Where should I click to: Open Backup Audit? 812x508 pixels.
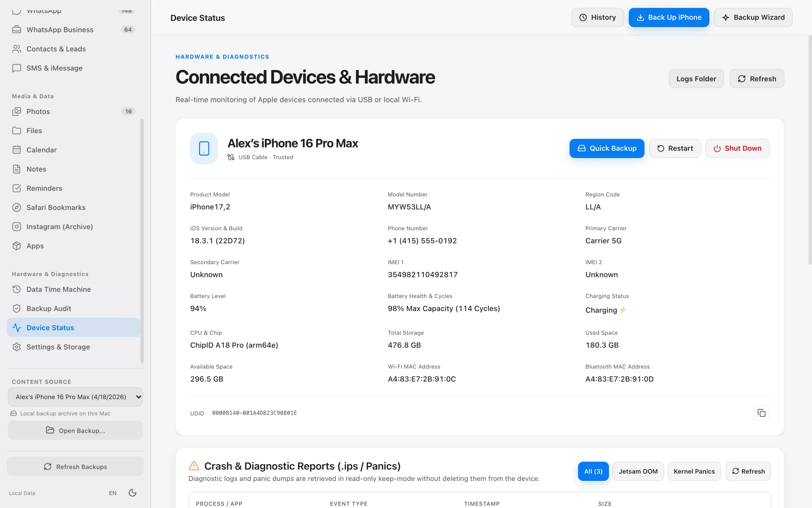click(x=73, y=309)
